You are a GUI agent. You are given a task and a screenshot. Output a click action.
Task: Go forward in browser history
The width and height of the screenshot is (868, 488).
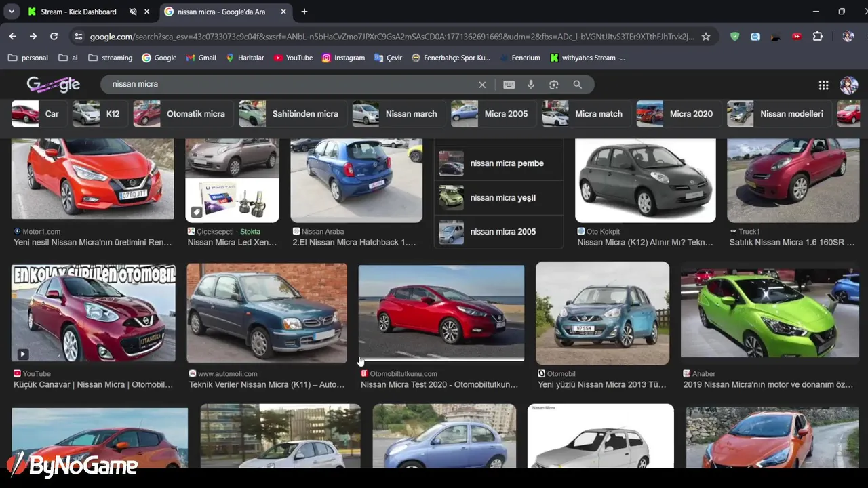(33, 37)
